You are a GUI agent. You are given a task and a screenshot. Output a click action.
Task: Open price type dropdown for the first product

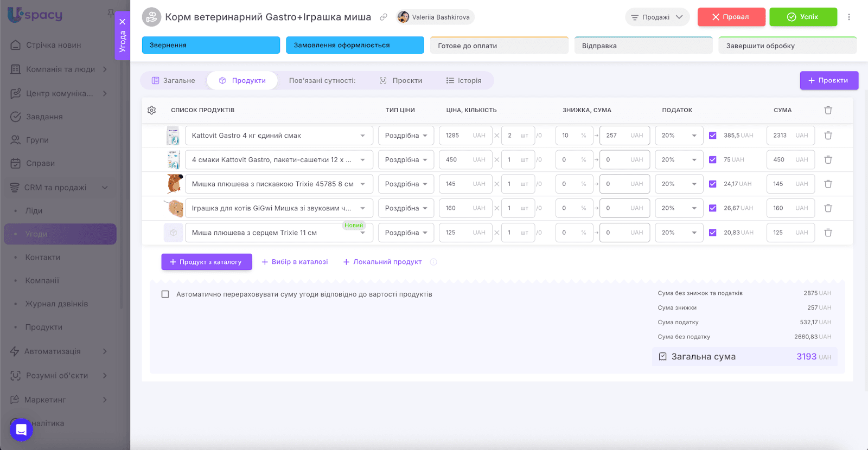[x=406, y=136]
